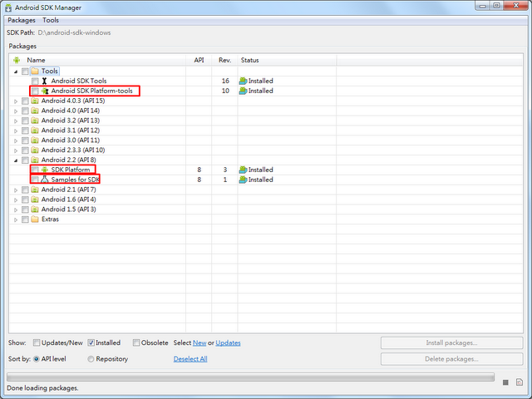Click the Android 1.5 (API 3) folder icon
This screenshot has width=532, height=399.
pyautogui.click(x=35, y=209)
